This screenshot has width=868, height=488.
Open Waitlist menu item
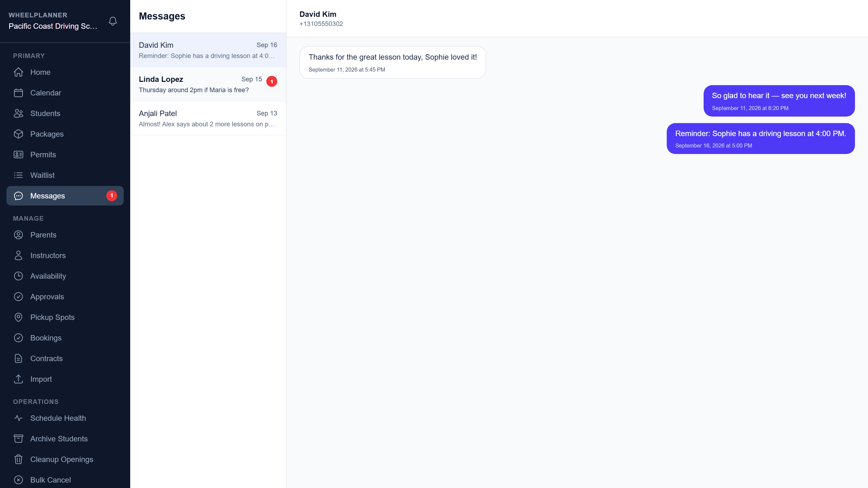click(x=65, y=175)
